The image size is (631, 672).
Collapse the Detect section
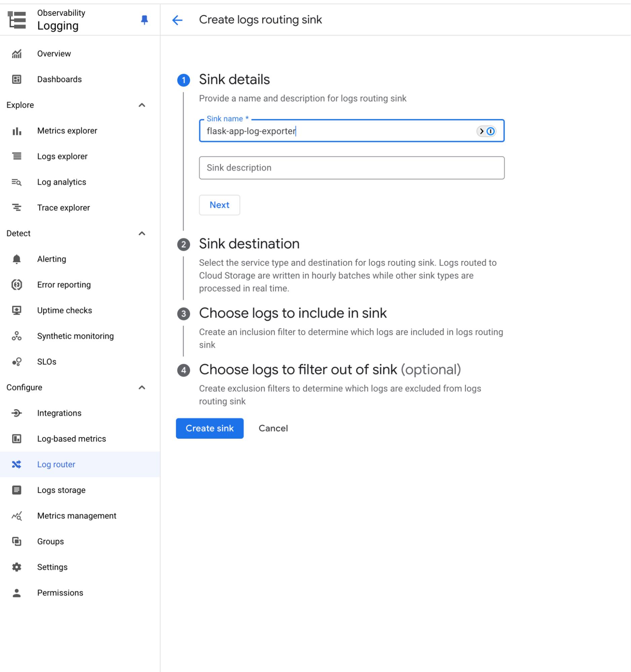[142, 233]
